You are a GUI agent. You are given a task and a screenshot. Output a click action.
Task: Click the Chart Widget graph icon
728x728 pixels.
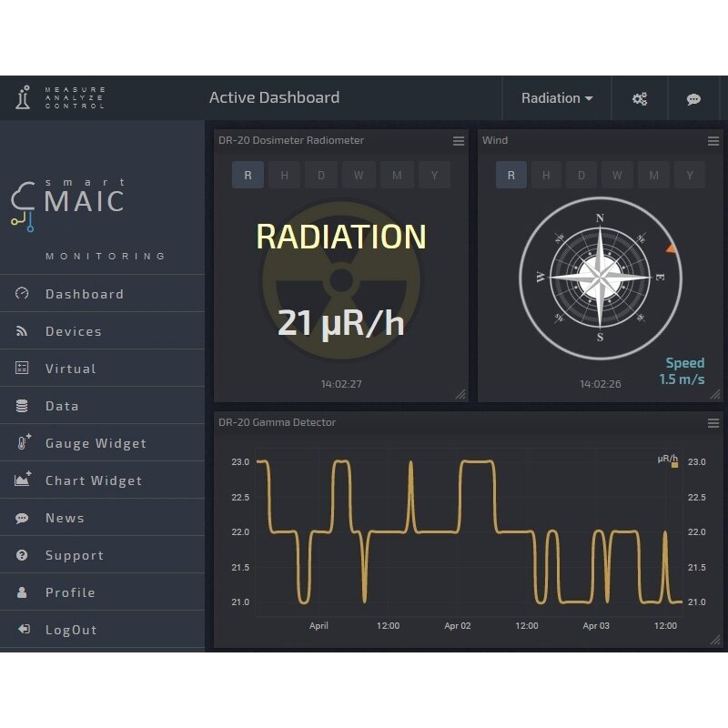(23, 479)
